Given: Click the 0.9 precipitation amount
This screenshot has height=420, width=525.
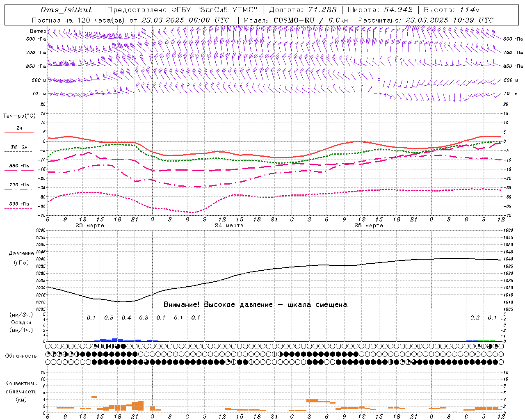Looking at the screenshot, I should [x=109, y=317].
